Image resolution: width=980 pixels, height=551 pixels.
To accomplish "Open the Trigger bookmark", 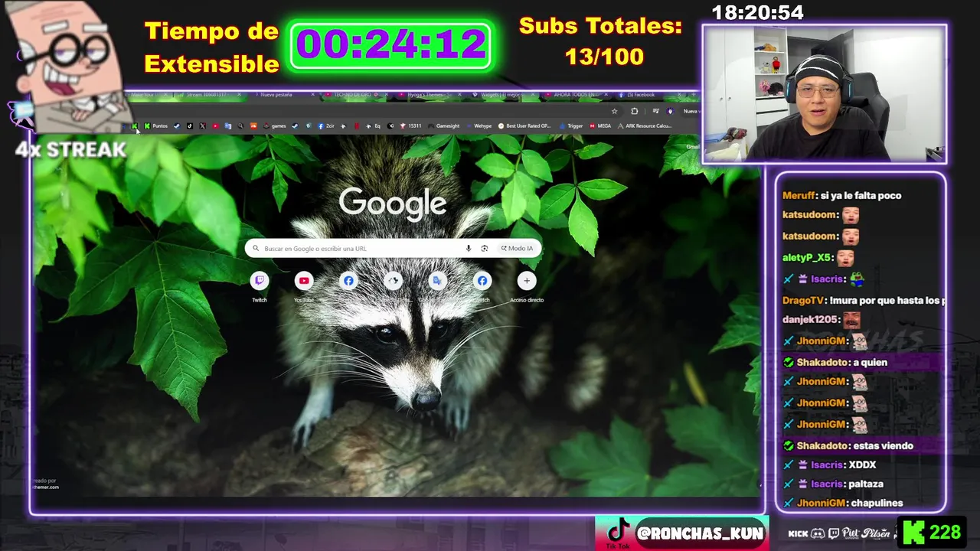I will tap(571, 126).
